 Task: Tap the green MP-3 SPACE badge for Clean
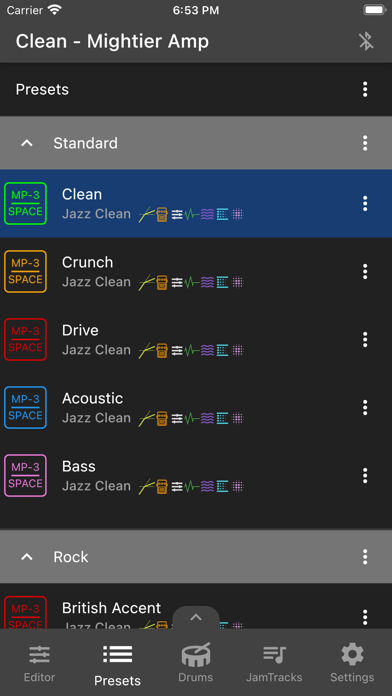click(25, 203)
